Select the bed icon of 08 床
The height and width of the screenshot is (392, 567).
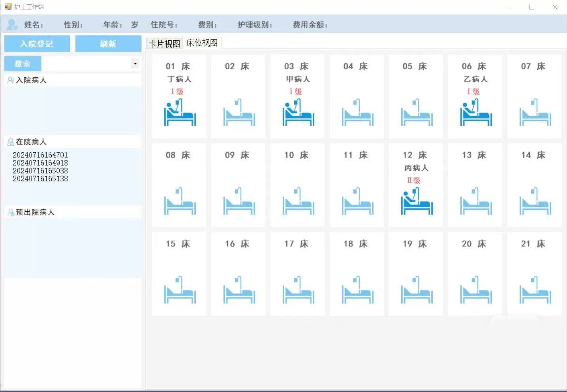click(180, 201)
